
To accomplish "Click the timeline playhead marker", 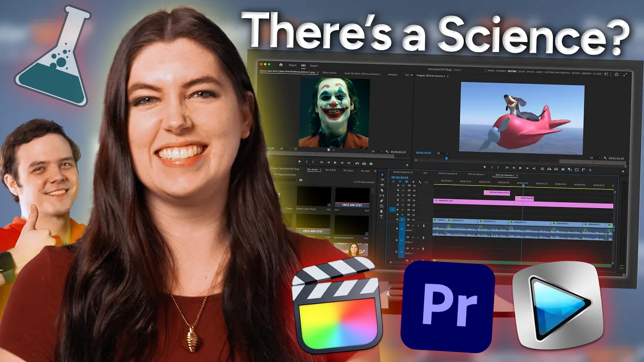I will click(x=523, y=185).
